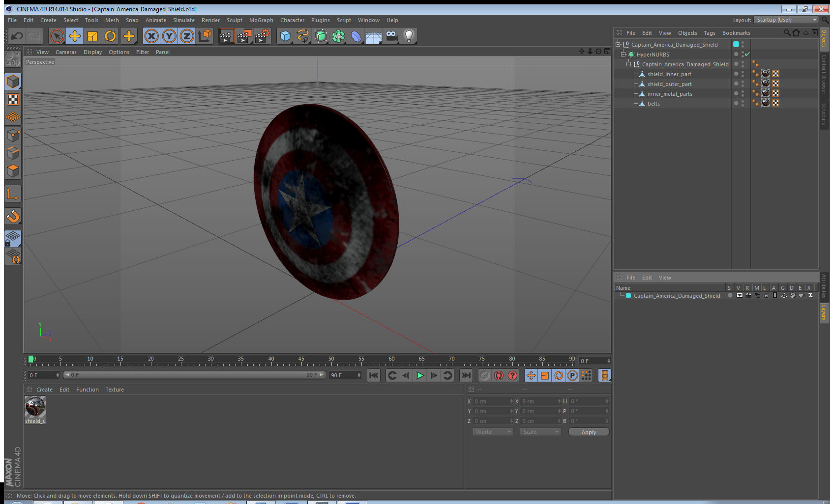Image resolution: width=830 pixels, height=504 pixels.
Task: Open HyperNURBS generator icon
Action: [321, 36]
